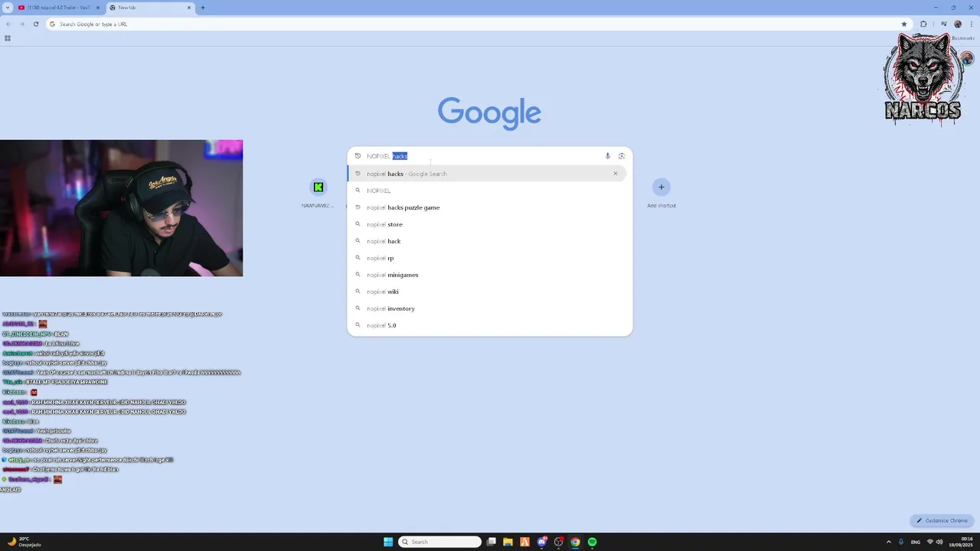Open Chrome from the taskbar
Viewport: 980px width, 551px height.
point(576,542)
